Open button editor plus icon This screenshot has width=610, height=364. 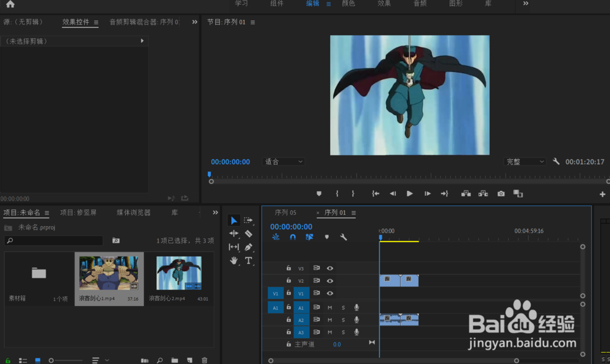pyautogui.click(x=603, y=194)
